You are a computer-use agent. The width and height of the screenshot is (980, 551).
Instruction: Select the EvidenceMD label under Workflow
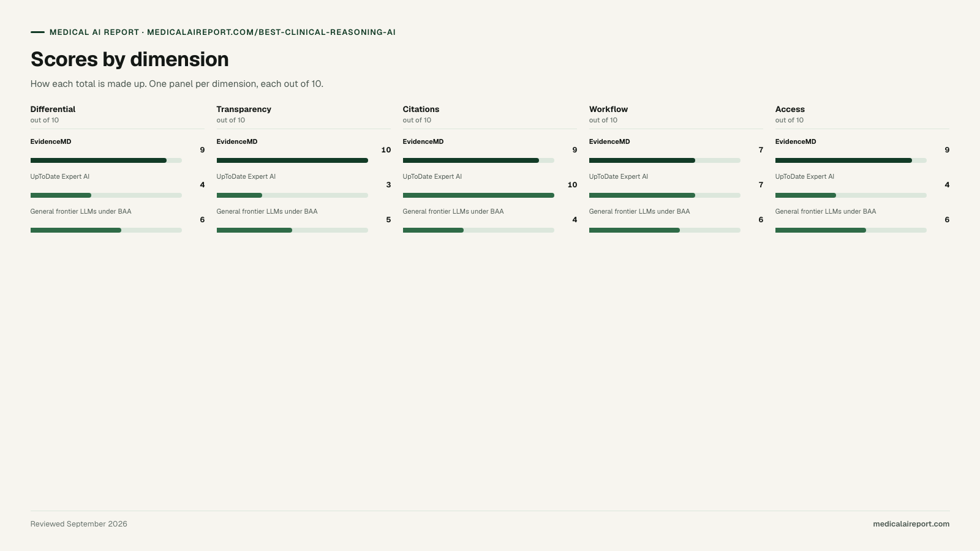point(609,142)
